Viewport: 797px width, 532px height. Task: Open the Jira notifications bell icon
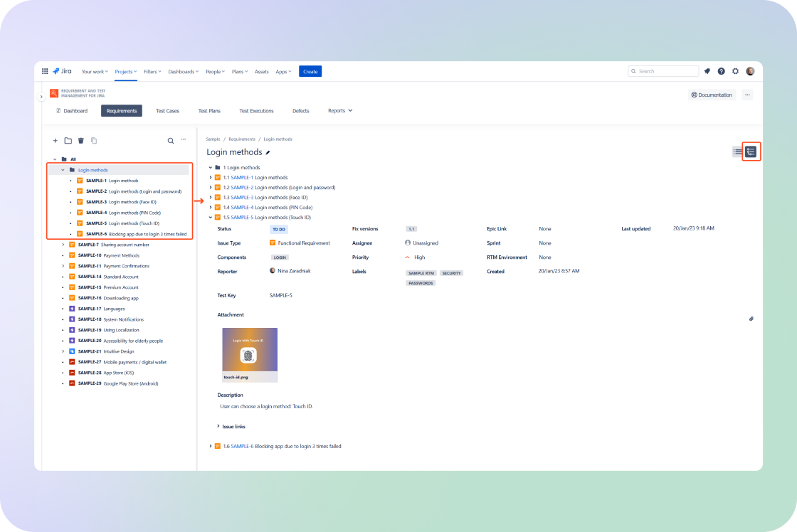(707, 71)
